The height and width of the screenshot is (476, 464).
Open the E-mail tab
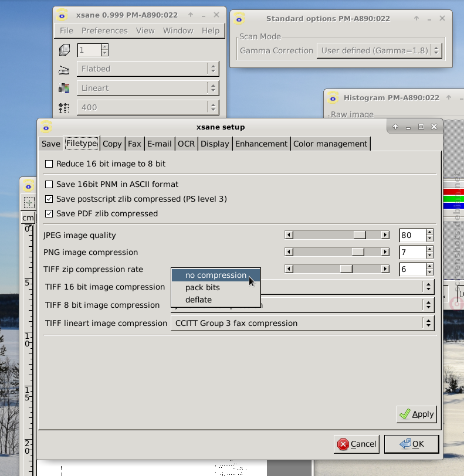pos(160,144)
